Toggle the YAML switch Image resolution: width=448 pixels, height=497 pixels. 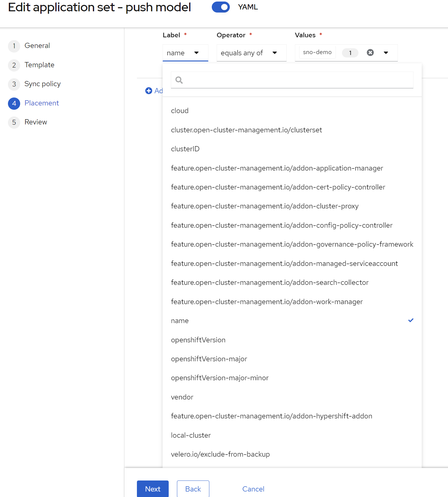point(221,7)
